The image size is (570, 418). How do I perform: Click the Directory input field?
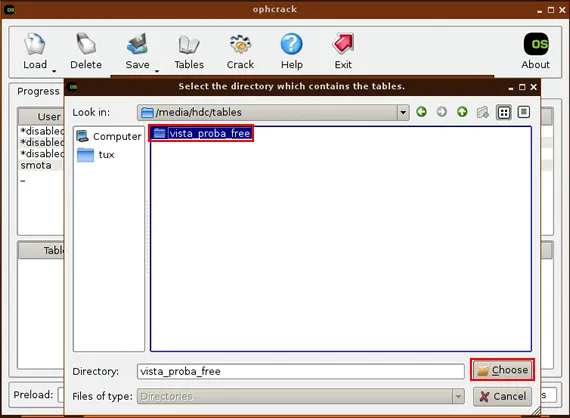(x=301, y=371)
